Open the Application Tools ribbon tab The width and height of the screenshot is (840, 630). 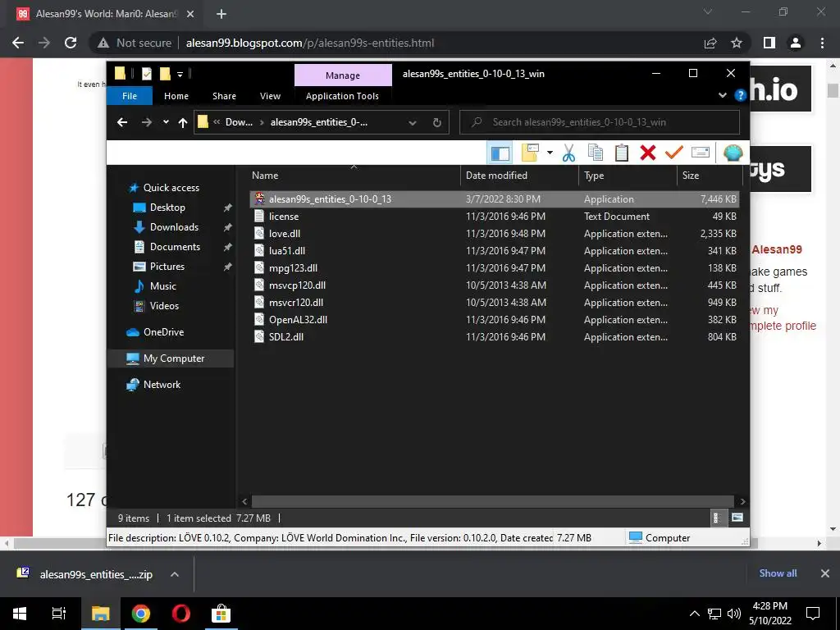[342, 96]
